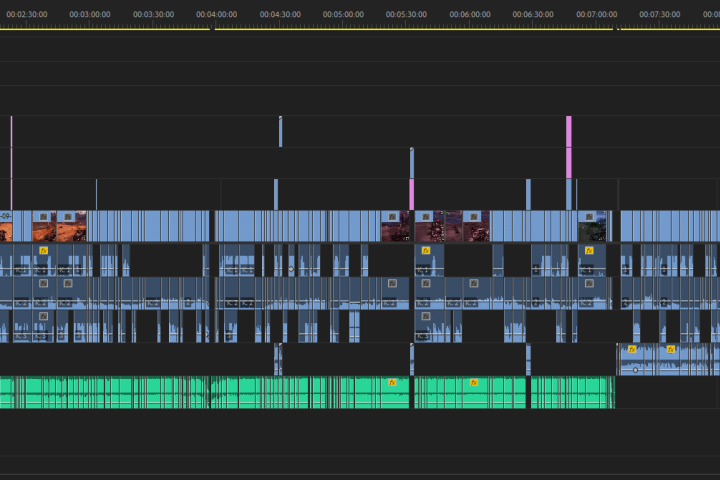The height and width of the screenshot is (480, 720).
Task: Click the time ruler at 00:06:00:00
Action: 470,15
